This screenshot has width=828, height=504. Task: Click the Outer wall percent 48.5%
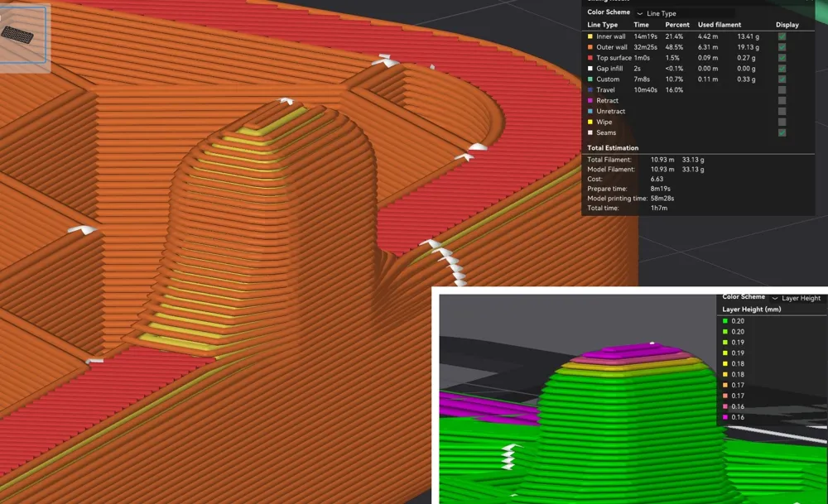[674, 47]
